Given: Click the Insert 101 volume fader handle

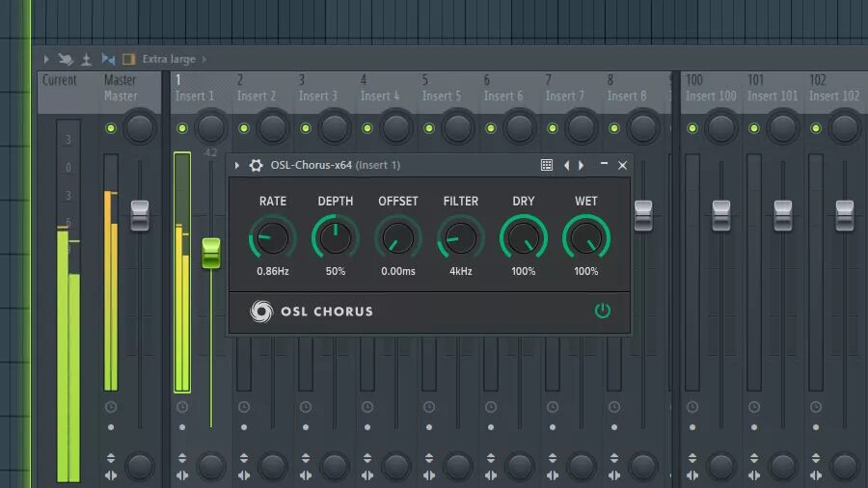Looking at the screenshot, I should [783, 216].
